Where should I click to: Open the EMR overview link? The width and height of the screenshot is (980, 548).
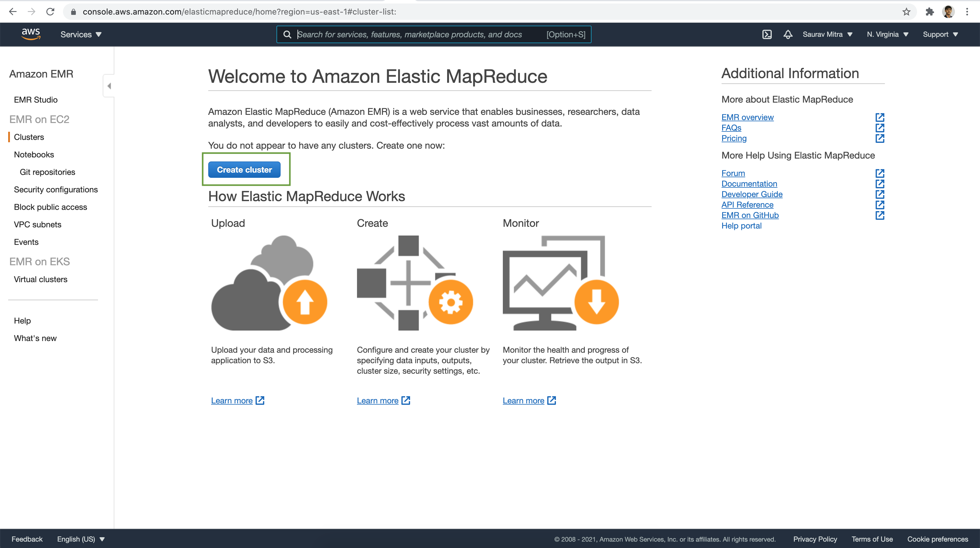pyautogui.click(x=747, y=117)
